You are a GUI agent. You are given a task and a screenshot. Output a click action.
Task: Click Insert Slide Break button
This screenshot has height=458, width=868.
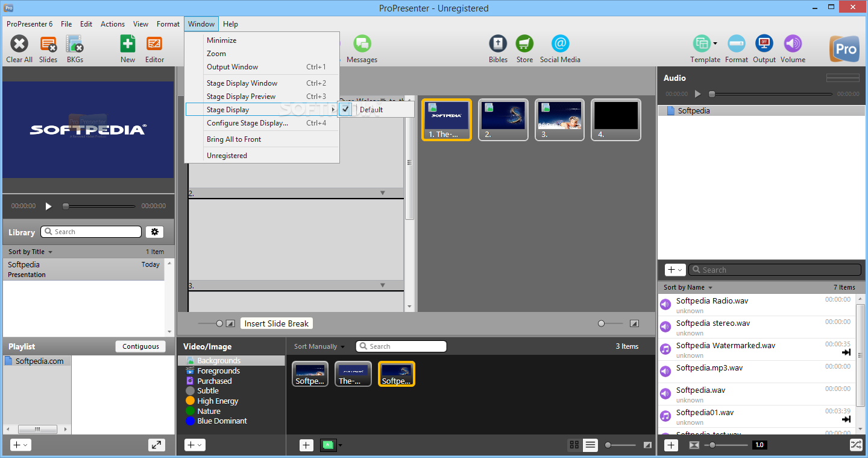tap(277, 323)
